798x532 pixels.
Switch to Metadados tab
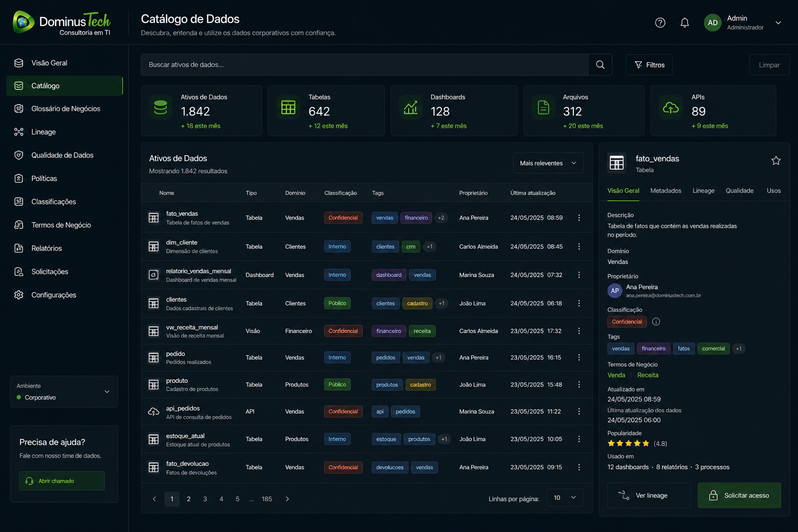pos(665,191)
